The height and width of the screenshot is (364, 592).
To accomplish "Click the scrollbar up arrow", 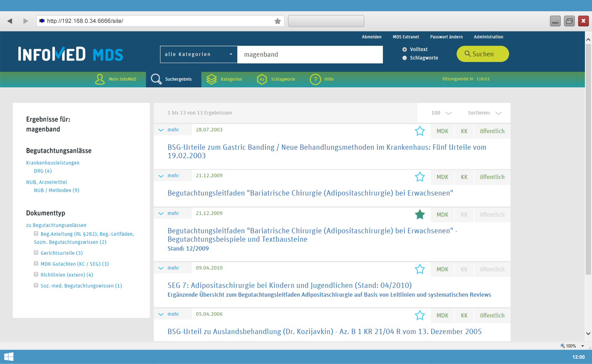I will [x=588, y=40].
